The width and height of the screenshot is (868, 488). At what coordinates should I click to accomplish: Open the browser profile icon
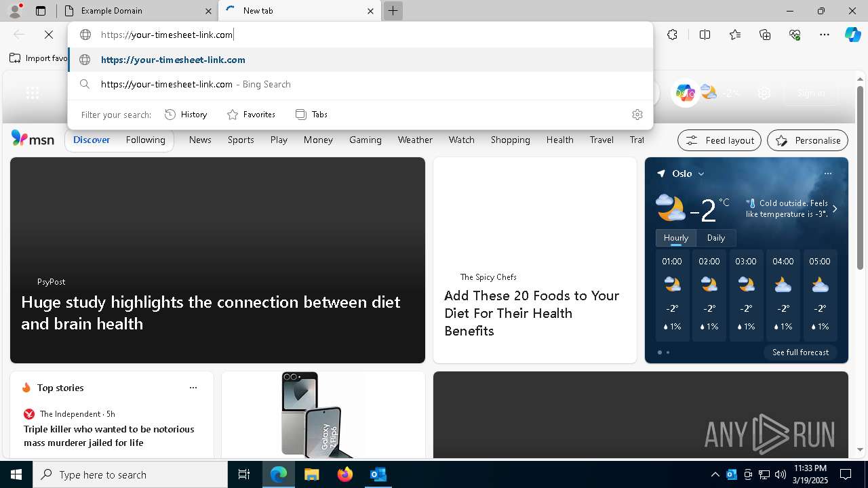pos(15,11)
